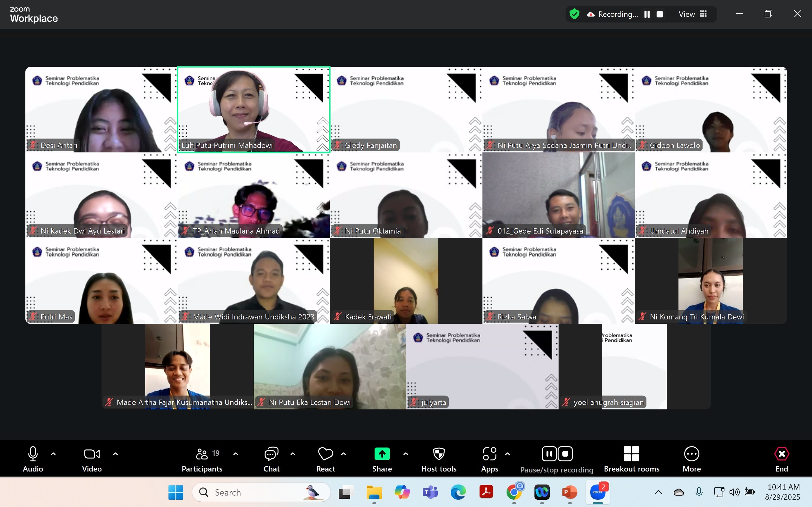The image size is (812, 507).
Task: Select Luh Putu Putrini Mahadewi video tile
Action: pos(254,110)
